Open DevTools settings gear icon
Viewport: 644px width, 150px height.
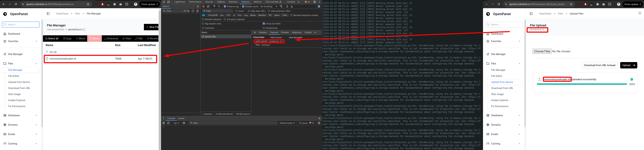point(314,2)
